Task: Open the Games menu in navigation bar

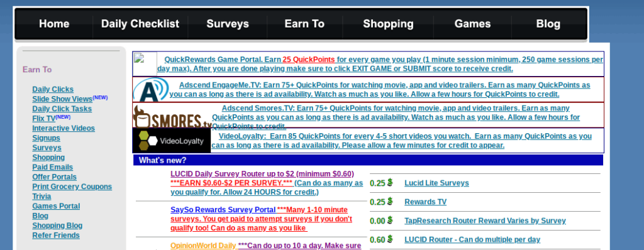Action: 472,24
